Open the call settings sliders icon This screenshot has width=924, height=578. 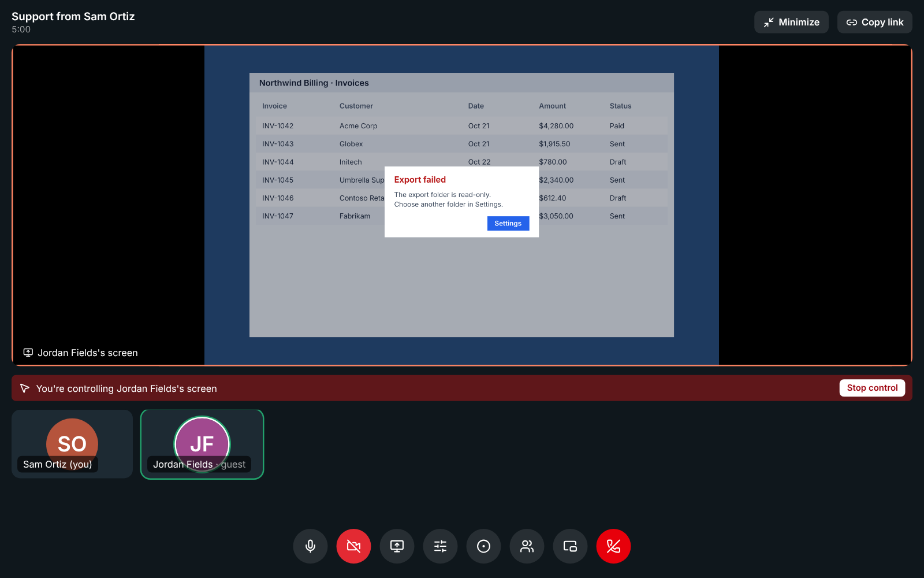coord(440,546)
